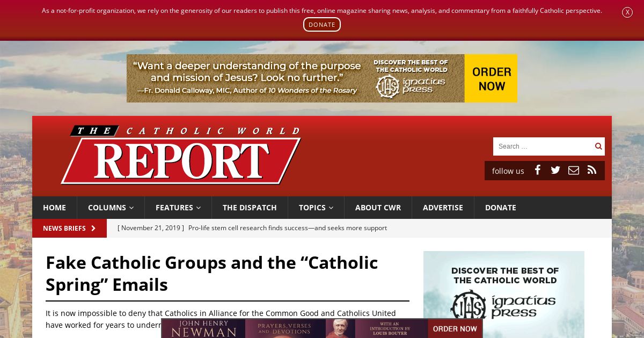Expand the TOPICS dropdown menu
Viewport: 644px width, 338px height.
pos(316,208)
